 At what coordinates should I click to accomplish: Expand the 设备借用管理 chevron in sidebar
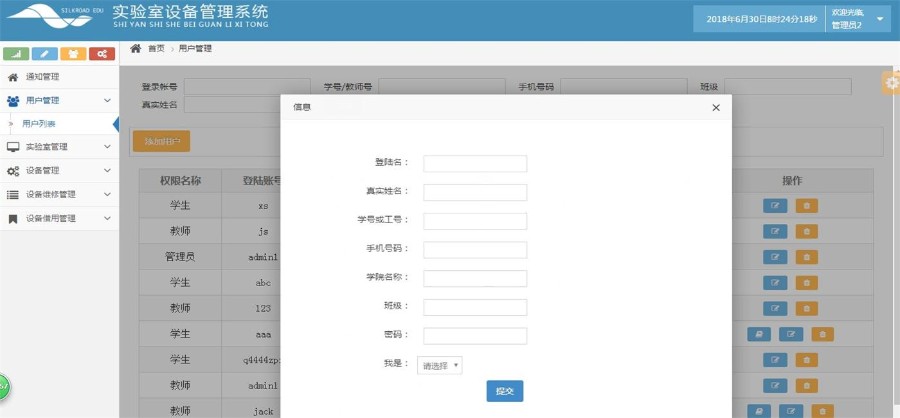click(x=107, y=218)
